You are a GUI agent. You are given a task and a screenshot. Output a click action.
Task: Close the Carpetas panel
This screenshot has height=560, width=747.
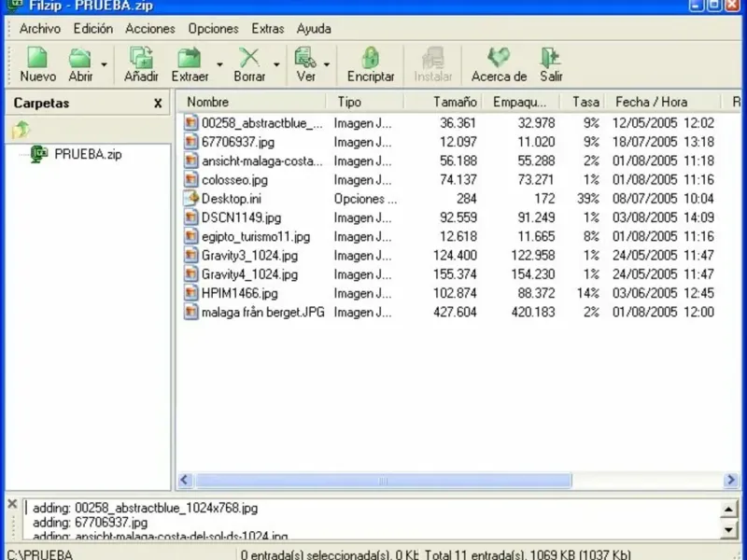click(x=158, y=104)
